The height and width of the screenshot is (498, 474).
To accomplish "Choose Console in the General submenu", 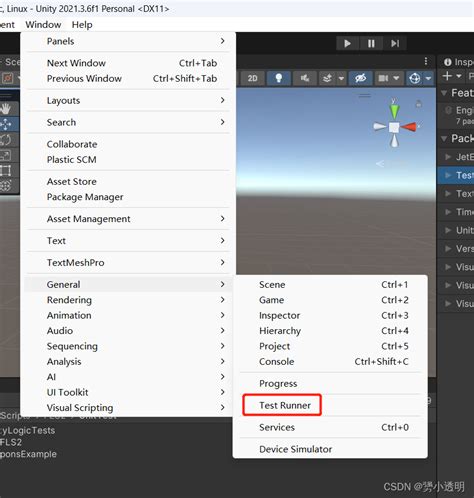I will (x=330, y=362).
